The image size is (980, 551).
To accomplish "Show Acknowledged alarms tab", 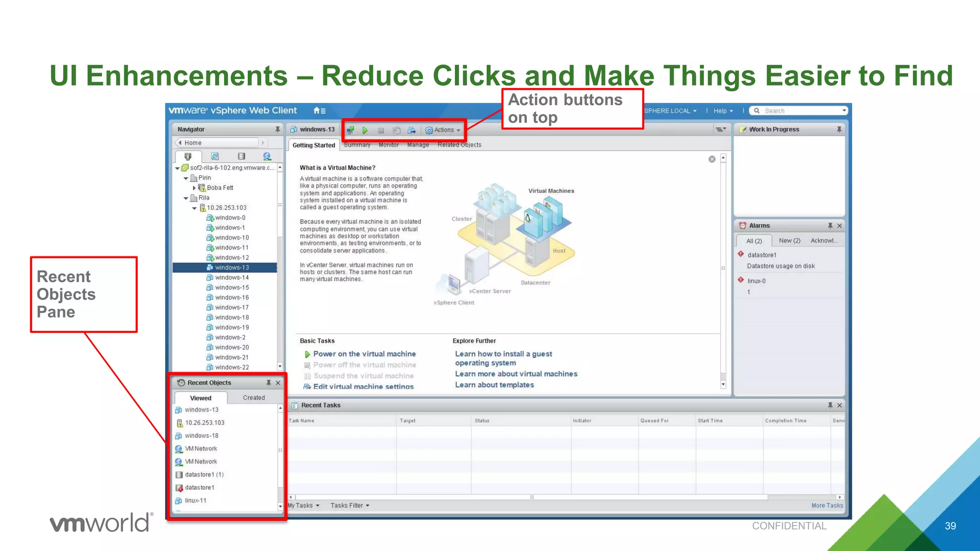I will (824, 241).
